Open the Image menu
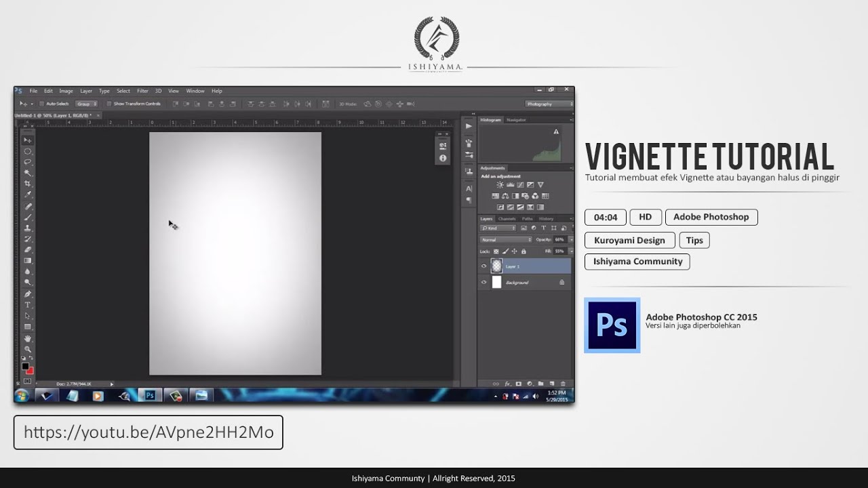The width and height of the screenshot is (868, 488). pyautogui.click(x=66, y=91)
